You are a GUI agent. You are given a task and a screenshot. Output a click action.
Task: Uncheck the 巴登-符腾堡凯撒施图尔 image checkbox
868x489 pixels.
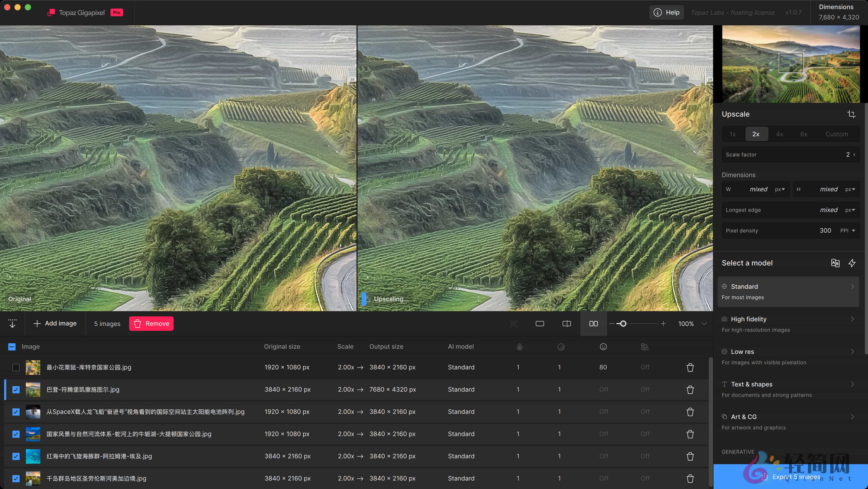coord(16,389)
